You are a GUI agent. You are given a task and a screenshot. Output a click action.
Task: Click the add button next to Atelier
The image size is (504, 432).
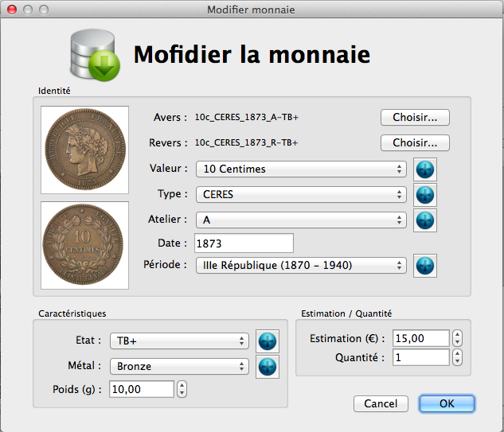coord(426,220)
